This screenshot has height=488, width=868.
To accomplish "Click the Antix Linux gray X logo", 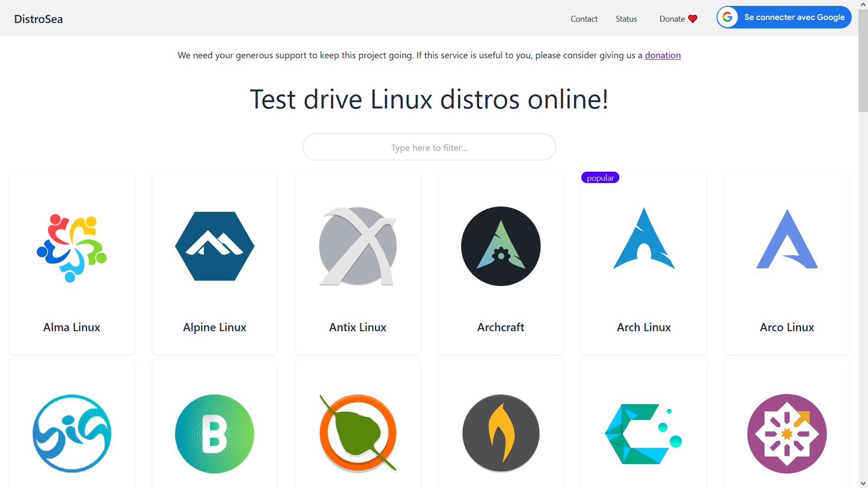I will [x=358, y=246].
